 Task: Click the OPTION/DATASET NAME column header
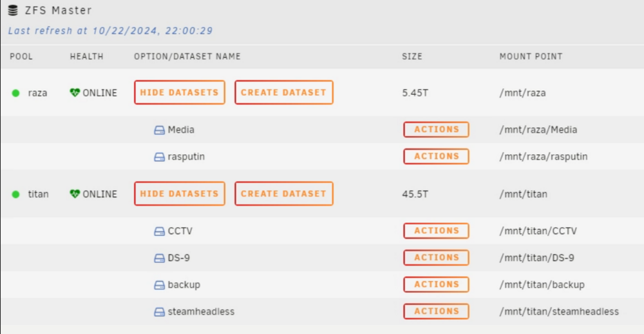click(187, 56)
